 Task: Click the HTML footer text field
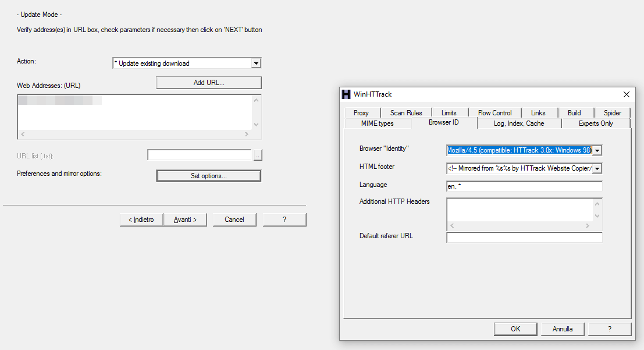tap(520, 169)
